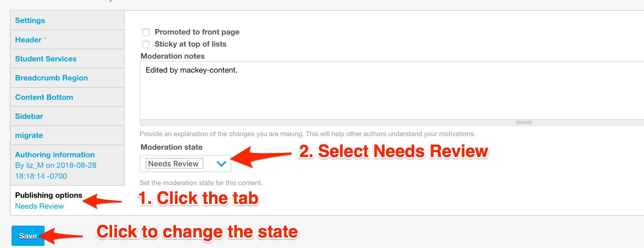
Task: Enable Promoted to front page checkbox
Action: tap(146, 32)
